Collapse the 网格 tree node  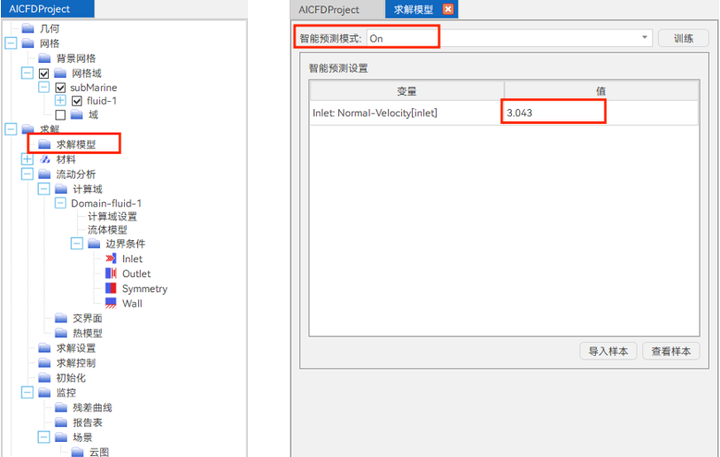pos(11,43)
